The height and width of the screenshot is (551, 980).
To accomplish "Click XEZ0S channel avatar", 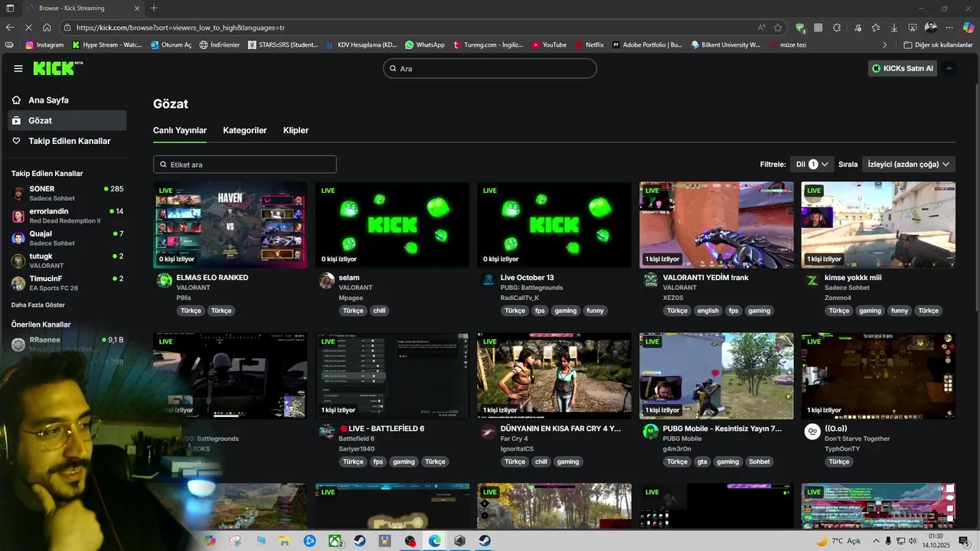I will click(651, 280).
